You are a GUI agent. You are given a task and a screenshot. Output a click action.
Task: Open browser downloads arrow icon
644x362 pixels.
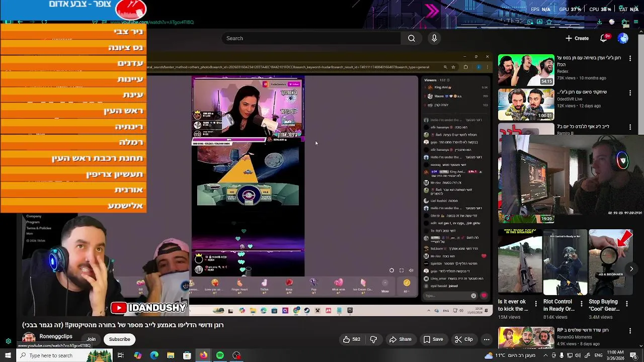pyautogui.click(x=599, y=22)
